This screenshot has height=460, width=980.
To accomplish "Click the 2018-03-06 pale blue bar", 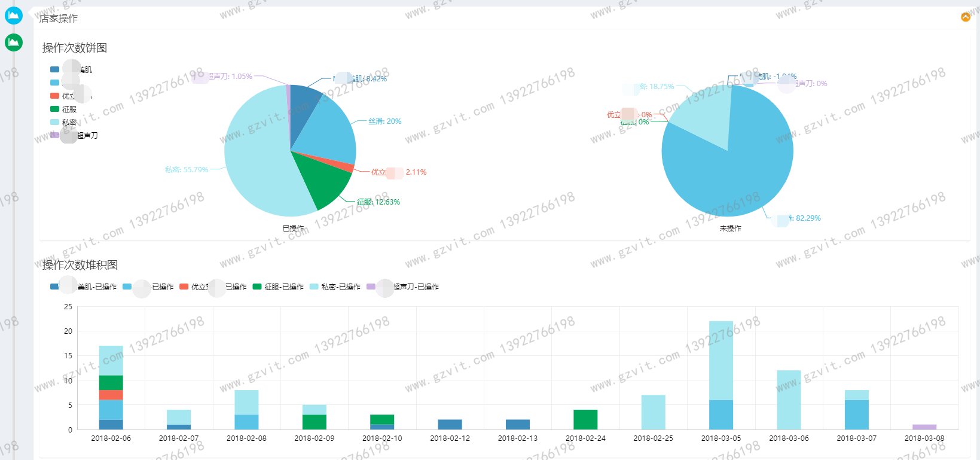I will [x=789, y=400].
